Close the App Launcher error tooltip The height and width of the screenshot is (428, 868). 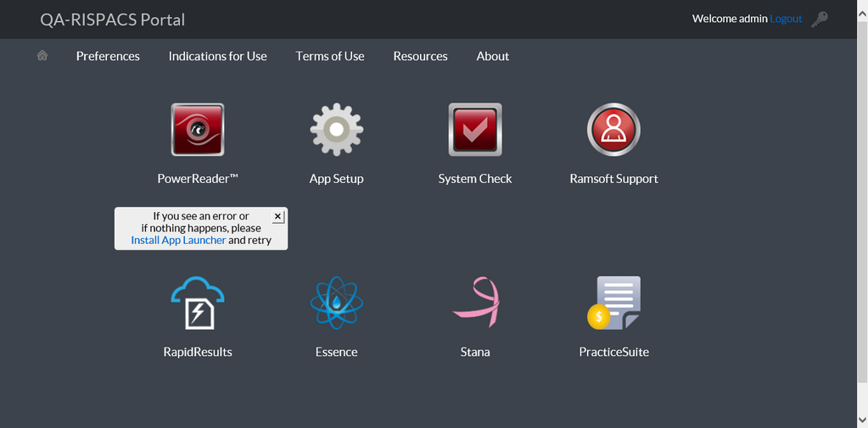coord(277,217)
